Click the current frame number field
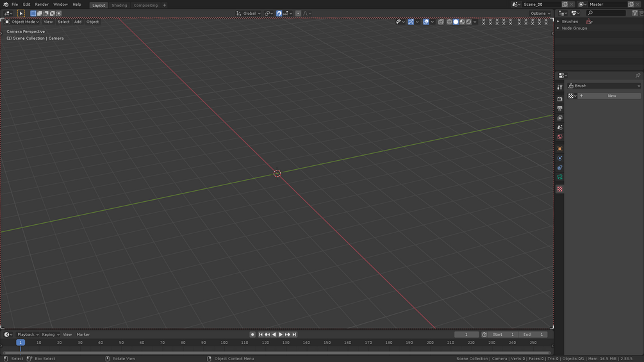This screenshot has height=362, width=644. (x=466, y=334)
